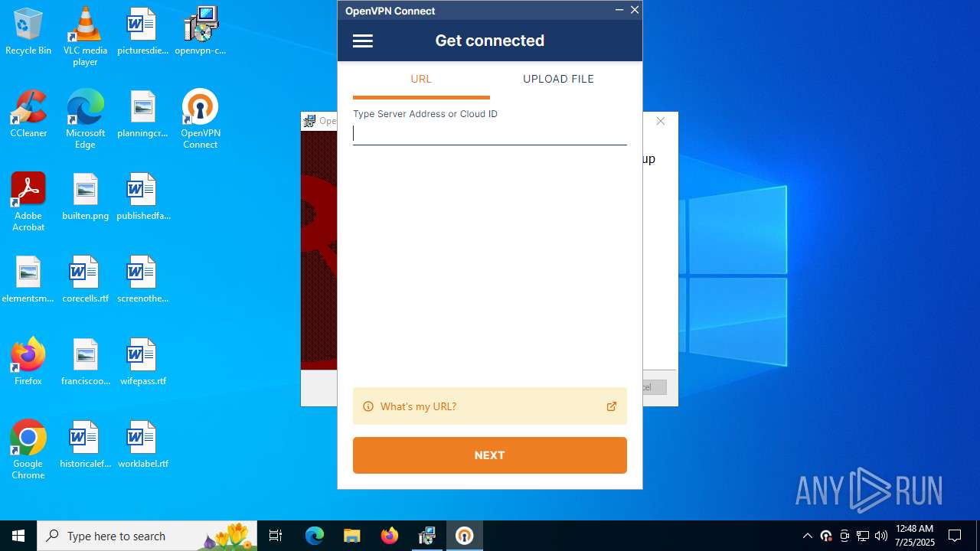Click the orange NEXT button
This screenshot has width=980, height=551.
pyautogui.click(x=490, y=455)
